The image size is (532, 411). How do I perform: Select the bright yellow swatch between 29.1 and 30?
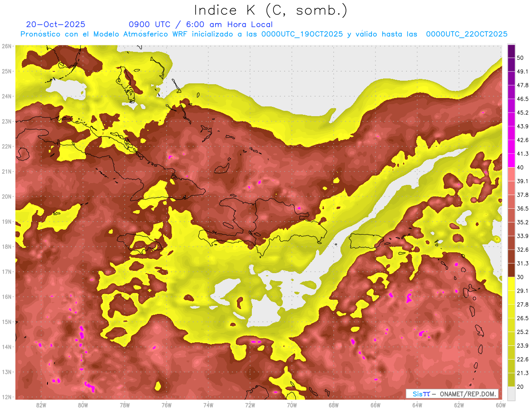point(511,284)
